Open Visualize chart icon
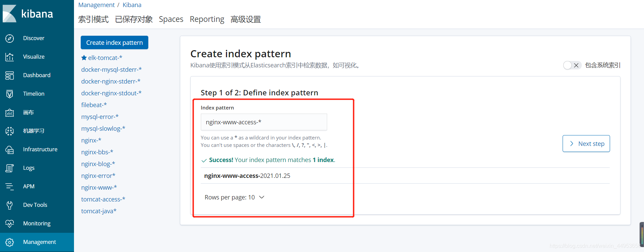Screen dimensions: 644x252 point(10,57)
